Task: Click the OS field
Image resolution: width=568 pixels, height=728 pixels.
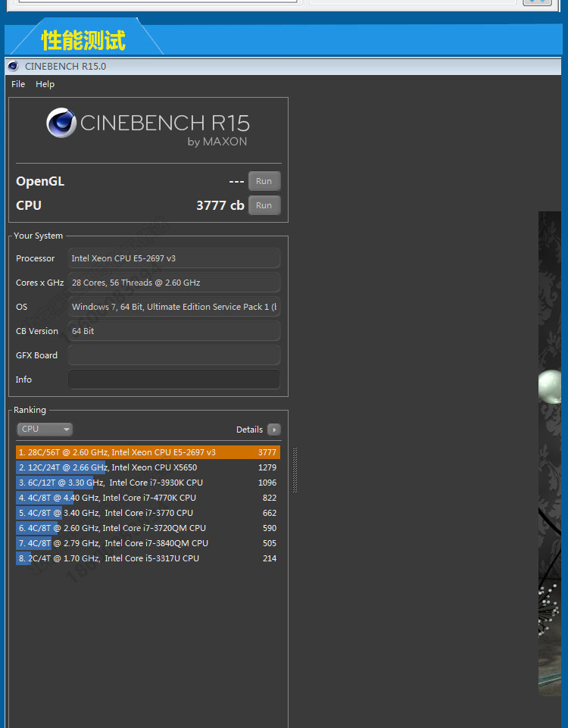Action: pyautogui.click(x=174, y=307)
